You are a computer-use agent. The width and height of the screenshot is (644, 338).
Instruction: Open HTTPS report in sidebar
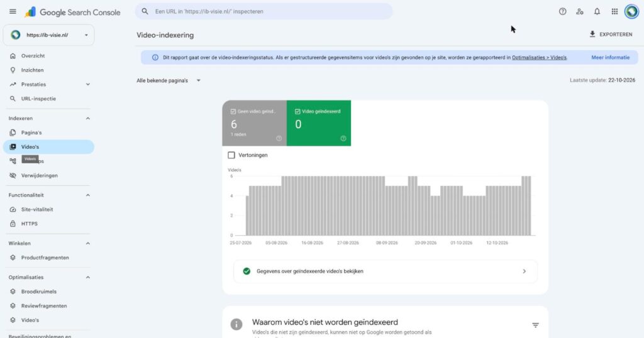tap(48, 224)
